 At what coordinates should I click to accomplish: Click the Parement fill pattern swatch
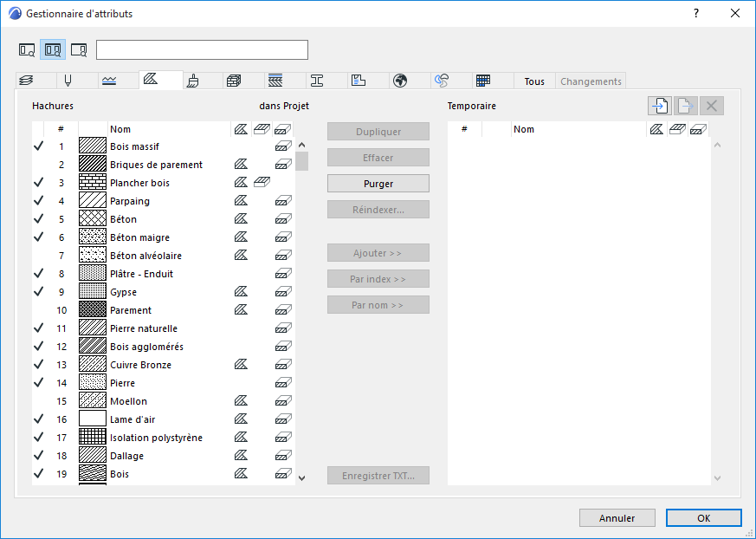pos(92,310)
